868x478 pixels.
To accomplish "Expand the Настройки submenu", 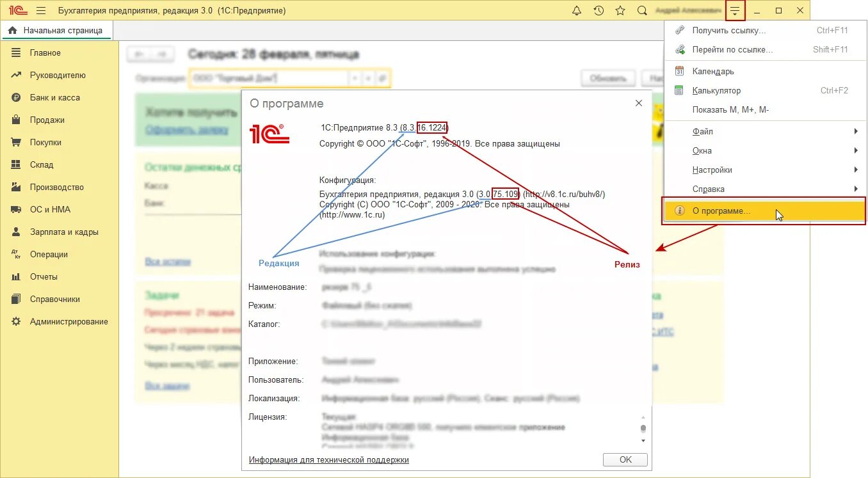I will click(x=764, y=170).
